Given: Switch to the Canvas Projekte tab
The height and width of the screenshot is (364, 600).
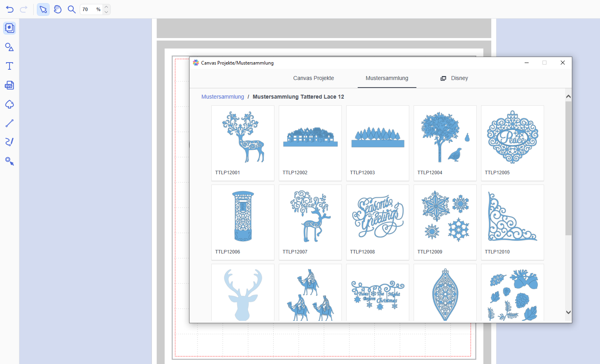Looking at the screenshot, I should [x=313, y=78].
